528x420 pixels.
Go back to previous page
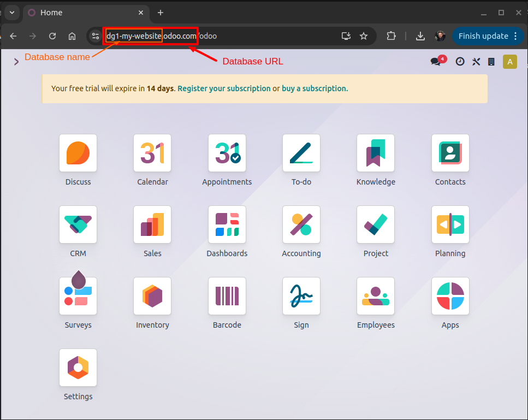(x=13, y=36)
